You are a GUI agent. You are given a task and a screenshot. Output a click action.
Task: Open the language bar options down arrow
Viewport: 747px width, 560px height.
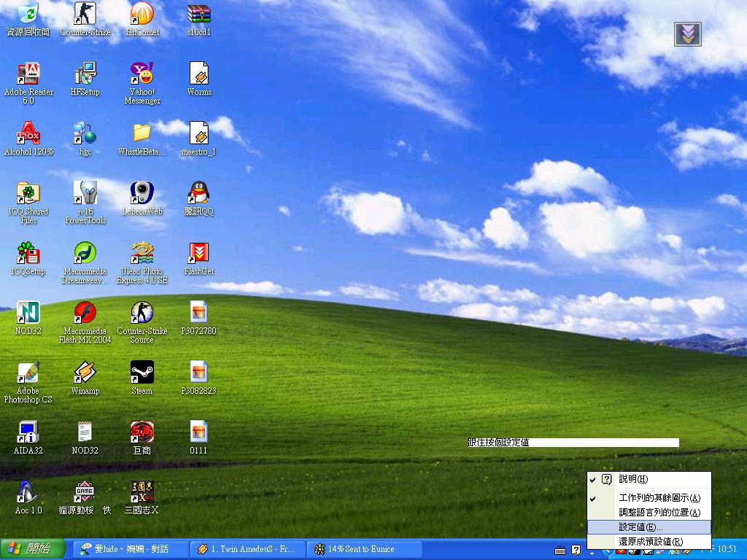click(591, 553)
